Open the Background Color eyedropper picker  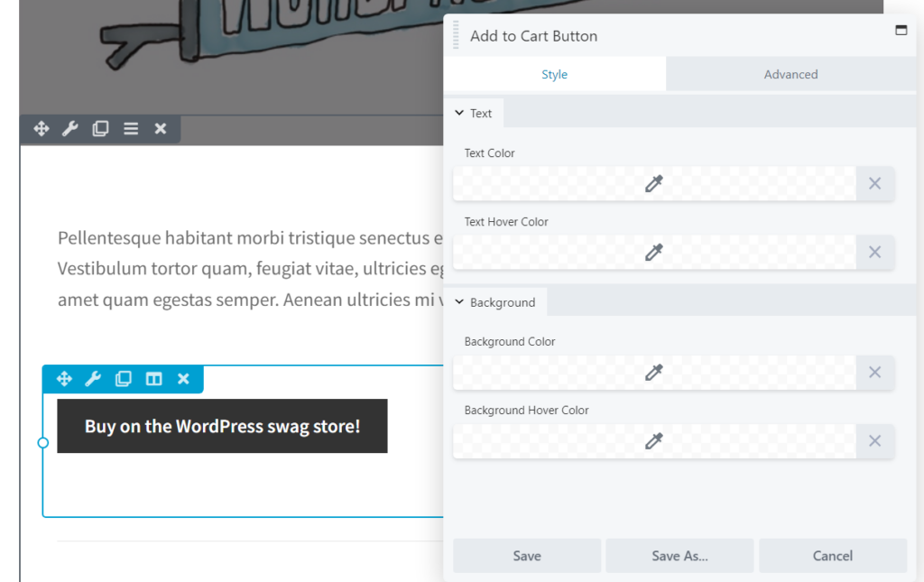coord(653,372)
